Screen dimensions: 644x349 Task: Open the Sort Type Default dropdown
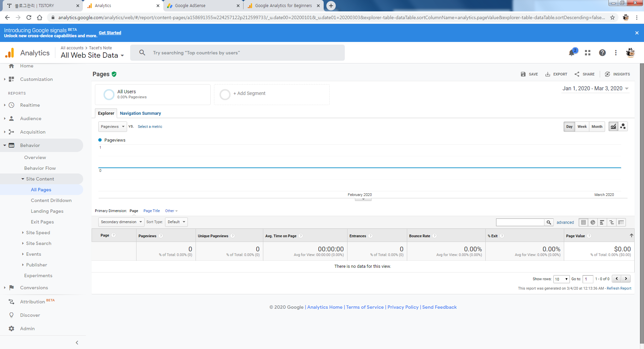pos(176,222)
